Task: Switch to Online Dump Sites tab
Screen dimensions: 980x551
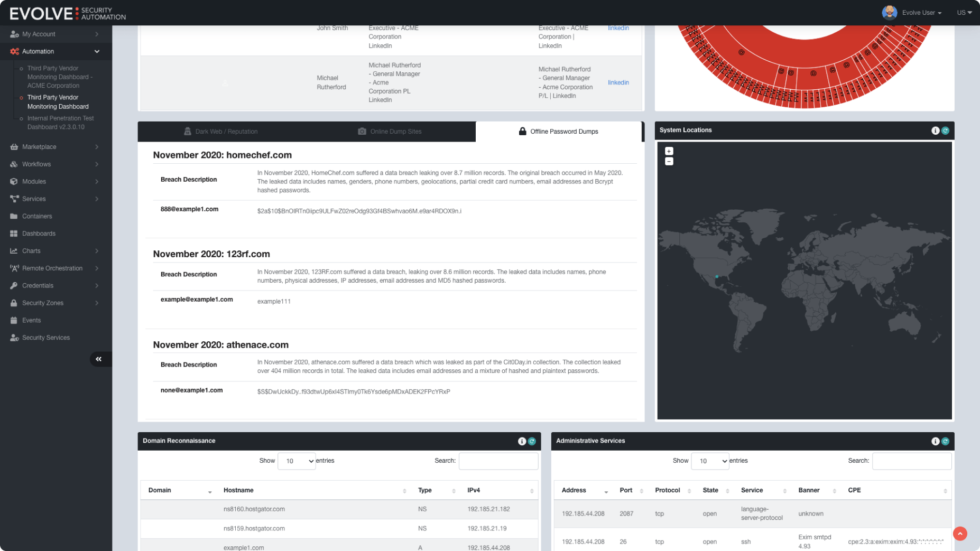Action: (x=391, y=132)
